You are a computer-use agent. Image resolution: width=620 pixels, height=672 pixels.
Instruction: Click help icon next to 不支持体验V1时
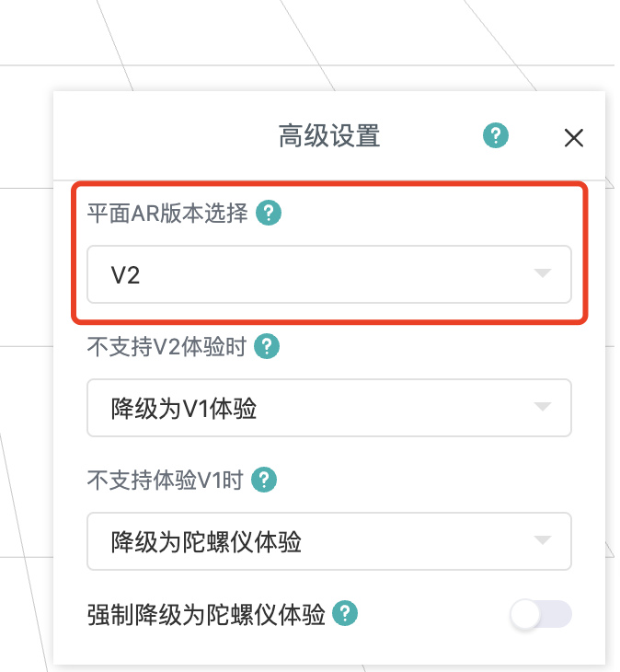(x=264, y=480)
